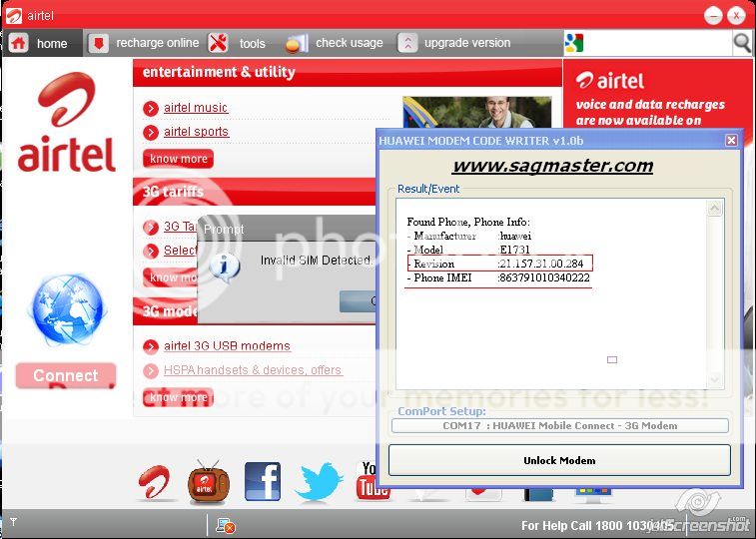The height and width of the screenshot is (539, 756).
Task: Open the airtel 3G USB modems link
Action: click(227, 346)
